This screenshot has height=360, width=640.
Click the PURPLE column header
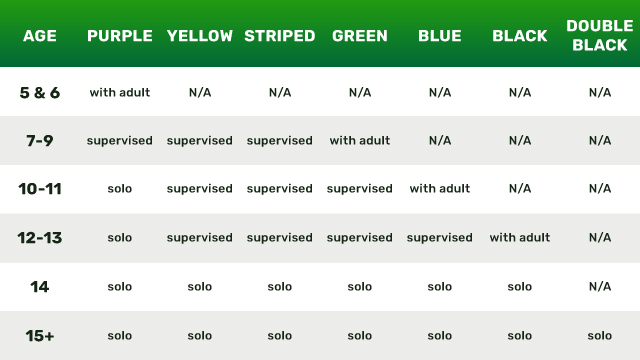coord(120,36)
